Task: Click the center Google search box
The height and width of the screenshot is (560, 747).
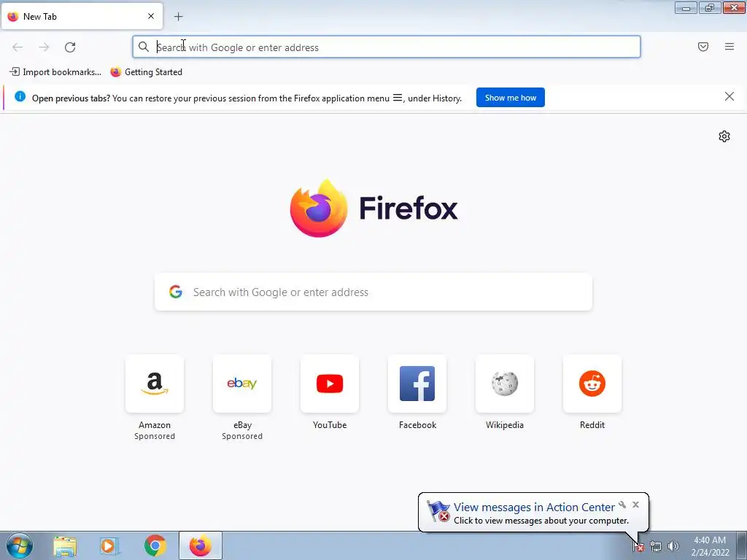Action: click(373, 292)
